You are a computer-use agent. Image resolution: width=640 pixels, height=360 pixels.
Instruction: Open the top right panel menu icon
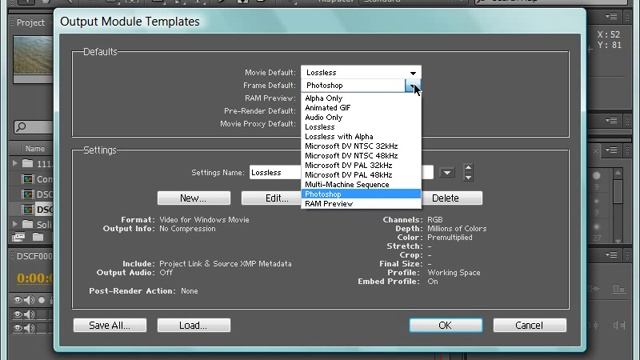point(611,17)
